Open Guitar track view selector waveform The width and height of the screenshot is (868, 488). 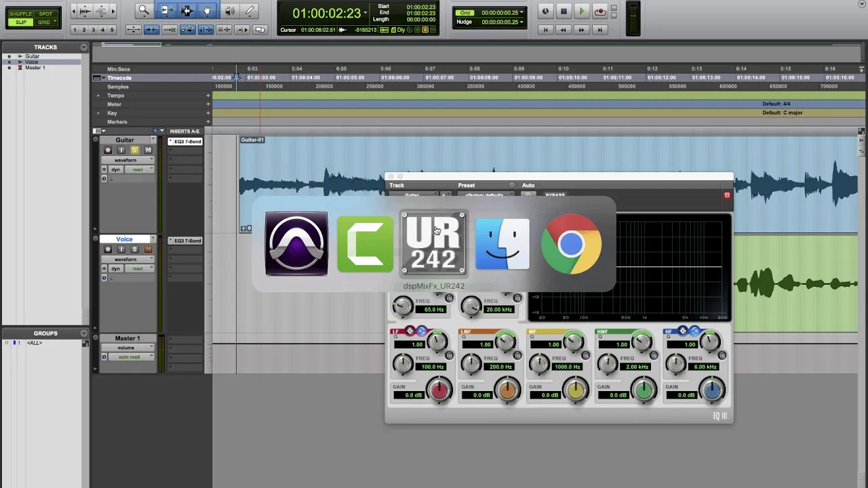coord(127,160)
